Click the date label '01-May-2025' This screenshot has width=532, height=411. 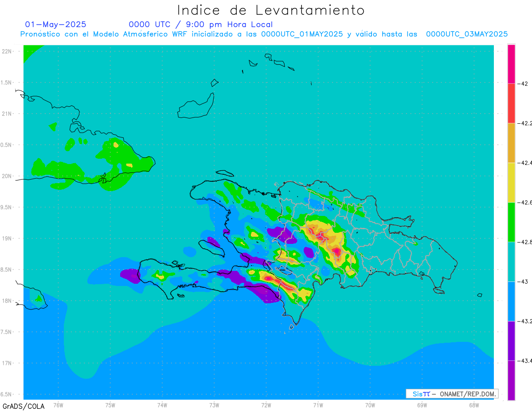click(55, 24)
